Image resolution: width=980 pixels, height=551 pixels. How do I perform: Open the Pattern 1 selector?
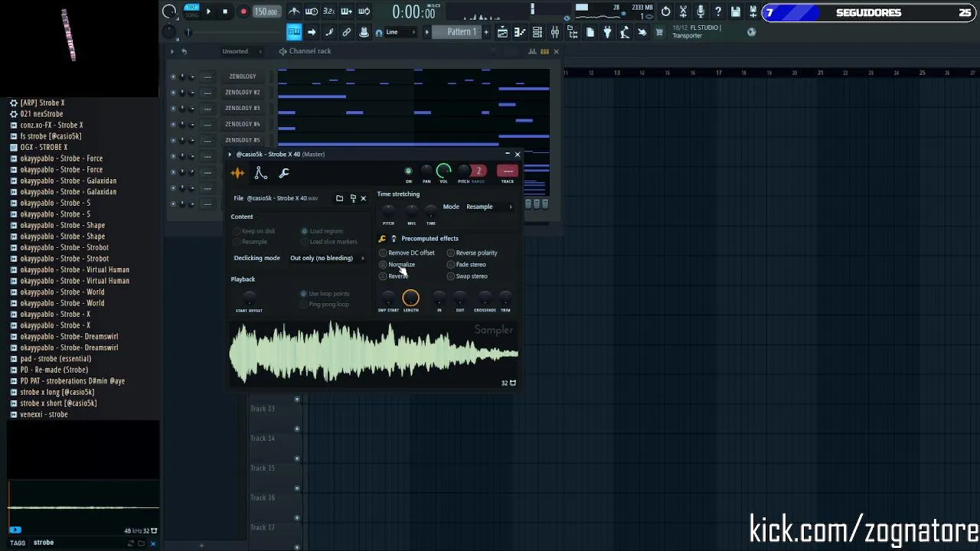(458, 32)
